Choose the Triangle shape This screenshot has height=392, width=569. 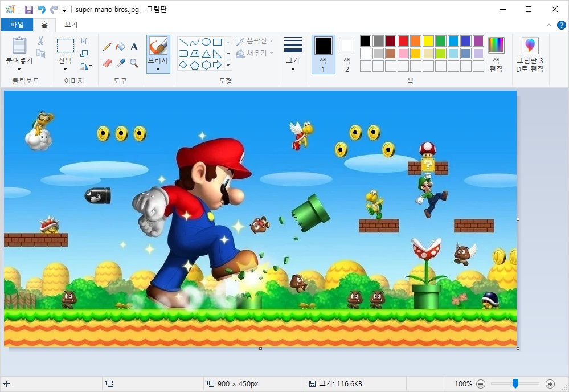tap(206, 54)
